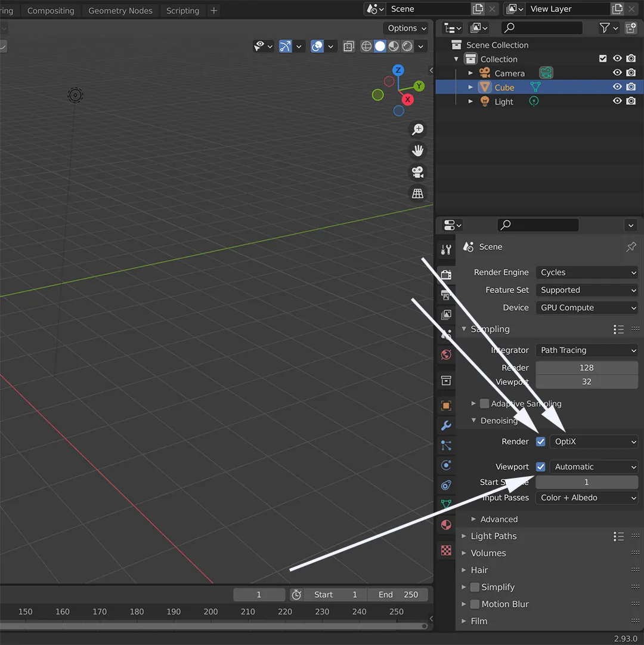Switch to the Geometry Nodes workspace tab
The width and height of the screenshot is (644, 645).
120,11
